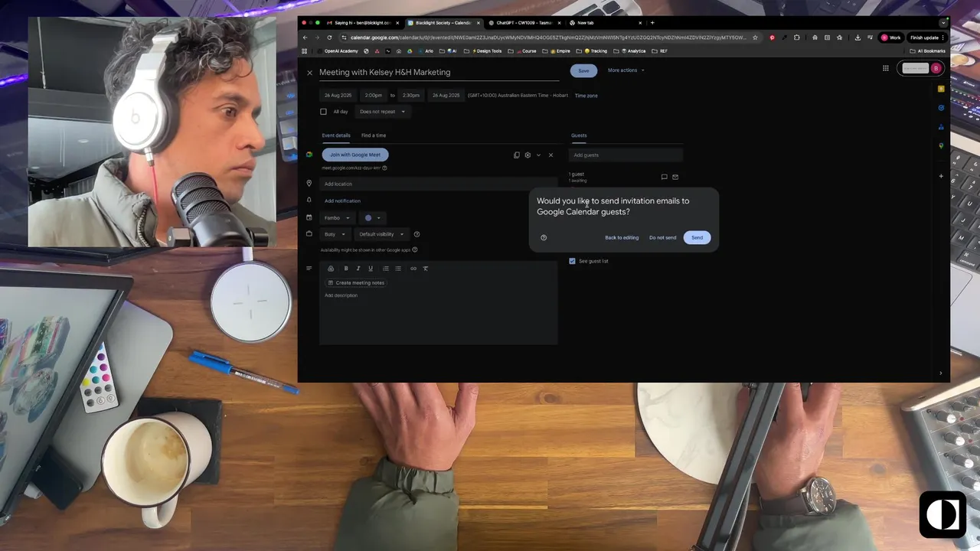Save the event with the Save button

583,70
